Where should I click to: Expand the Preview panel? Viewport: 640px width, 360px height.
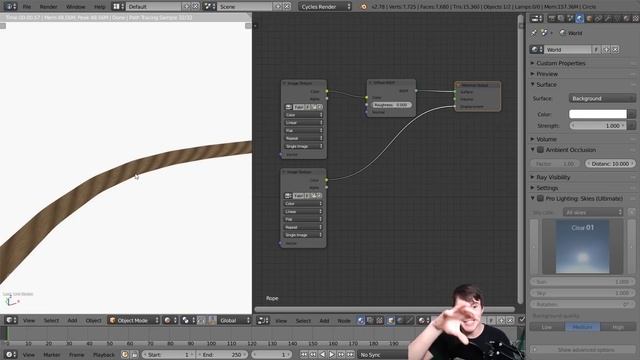coord(547,74)
